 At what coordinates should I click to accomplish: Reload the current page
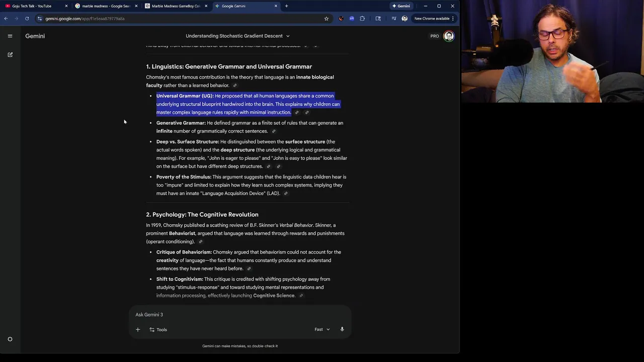27,19
